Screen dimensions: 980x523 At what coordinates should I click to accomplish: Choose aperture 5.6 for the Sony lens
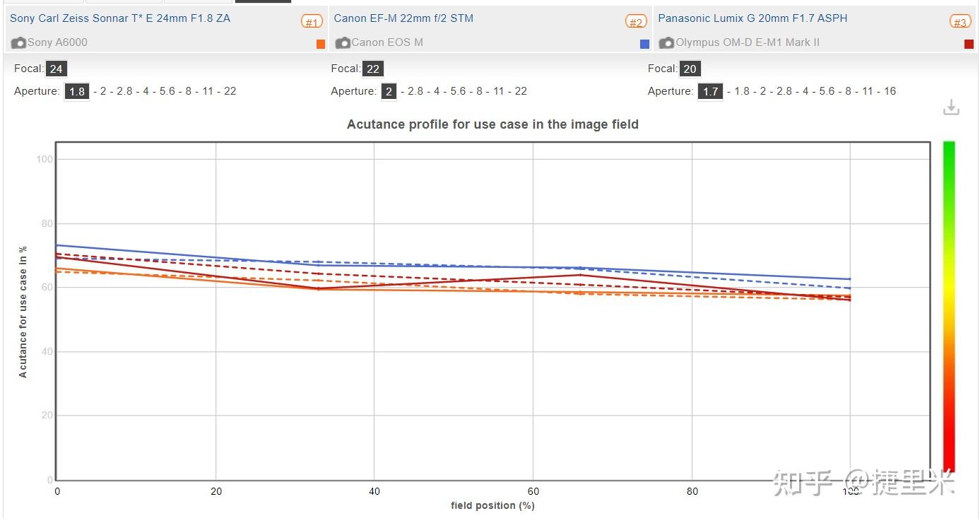(167, 91)
